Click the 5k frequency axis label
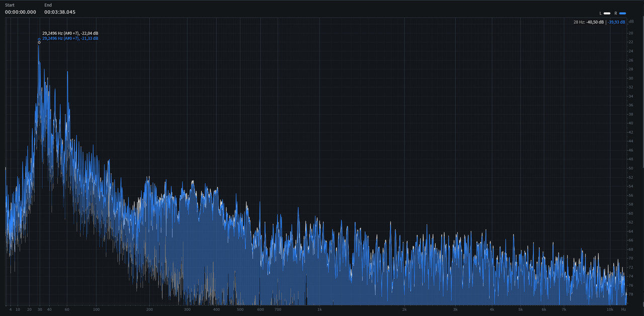644x316 pixels. coord(521,309)
